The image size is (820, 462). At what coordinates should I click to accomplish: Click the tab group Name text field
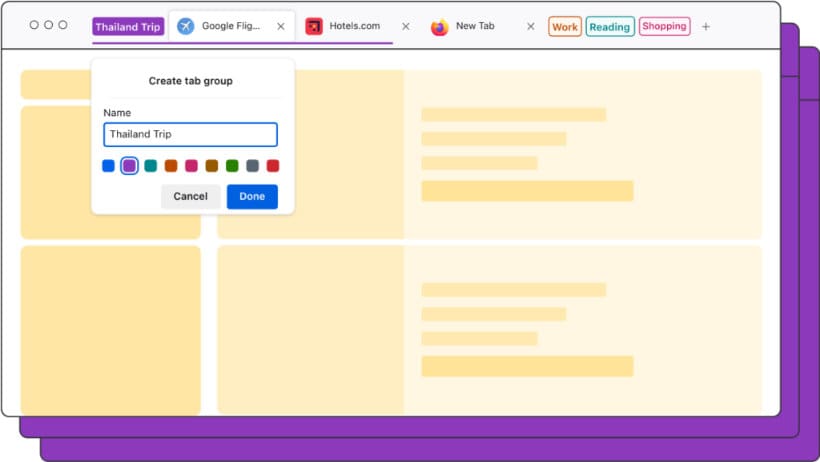coord(190,135)
